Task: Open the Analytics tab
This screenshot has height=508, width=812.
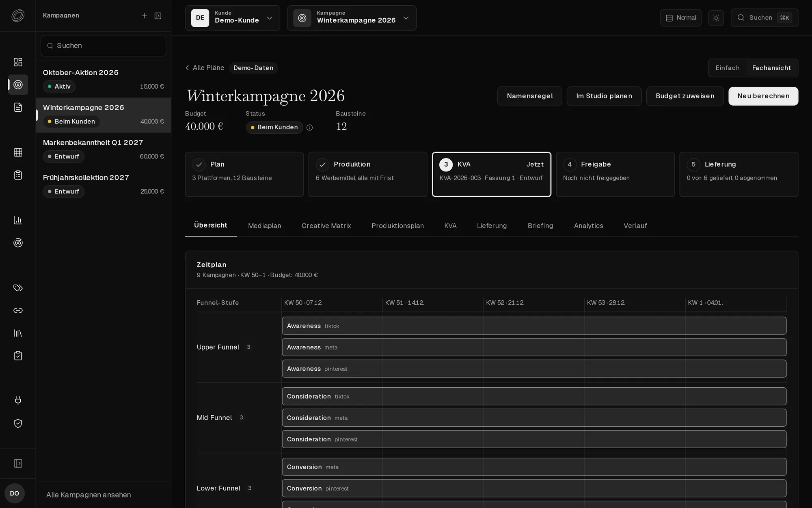Action: [x=589, y=226]
